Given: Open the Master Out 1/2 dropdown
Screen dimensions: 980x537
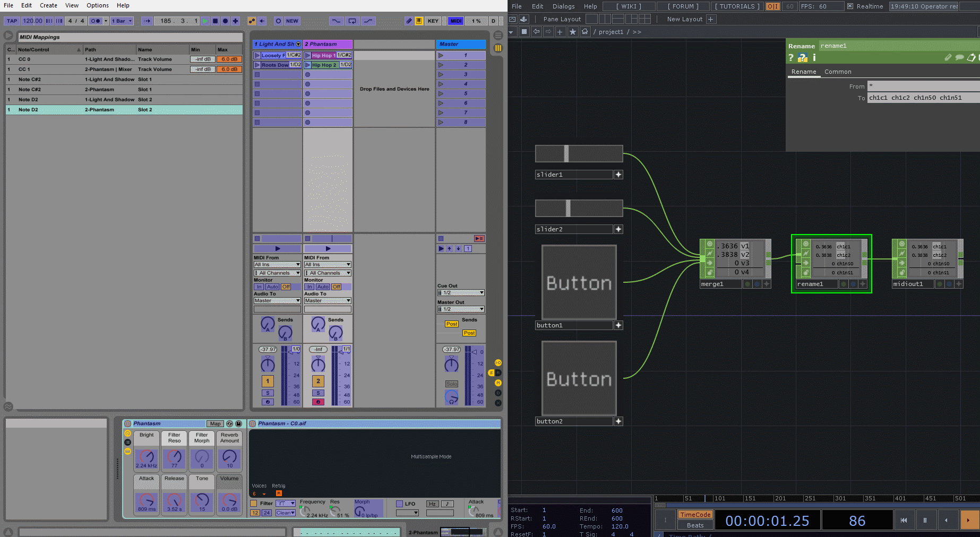Looking at the screenshot, I should 460,309.
